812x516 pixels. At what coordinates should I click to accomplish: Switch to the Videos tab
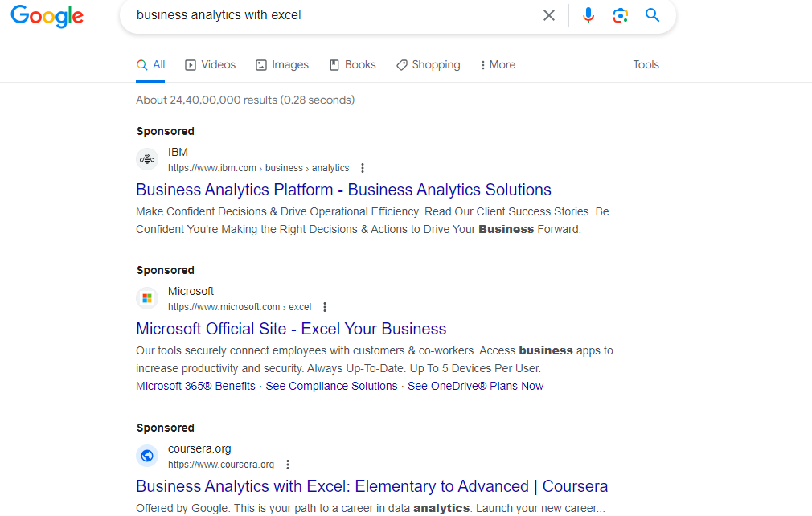(211, 64)
